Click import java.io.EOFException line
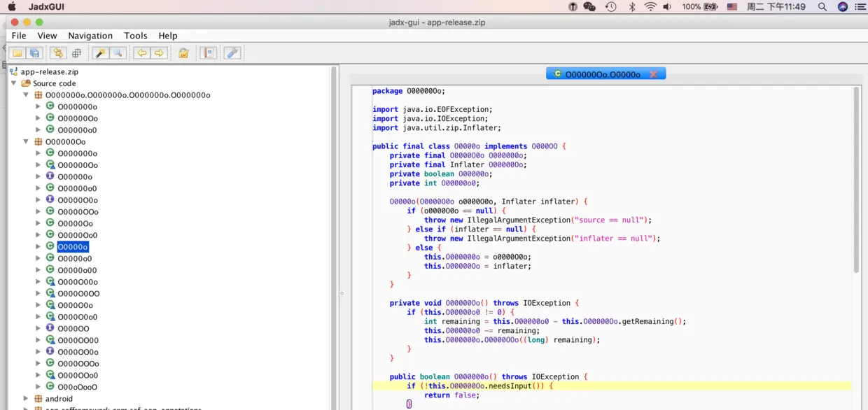 [432, 109]
